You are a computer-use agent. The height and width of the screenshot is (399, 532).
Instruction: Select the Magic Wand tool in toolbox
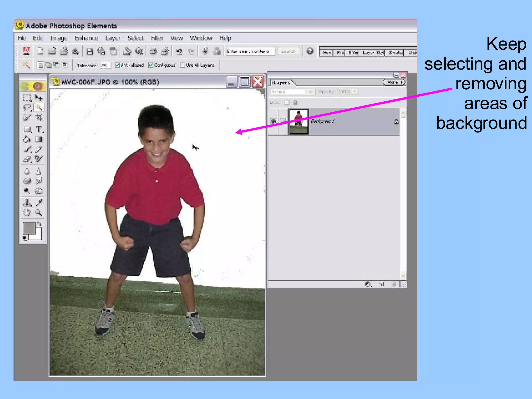click(39, 108)
